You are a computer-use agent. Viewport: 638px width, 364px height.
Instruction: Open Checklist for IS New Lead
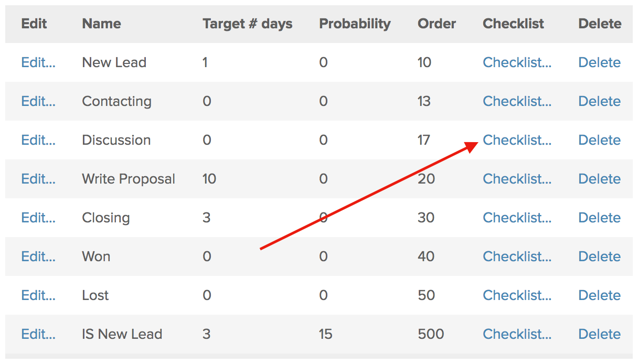click(517, 334)
